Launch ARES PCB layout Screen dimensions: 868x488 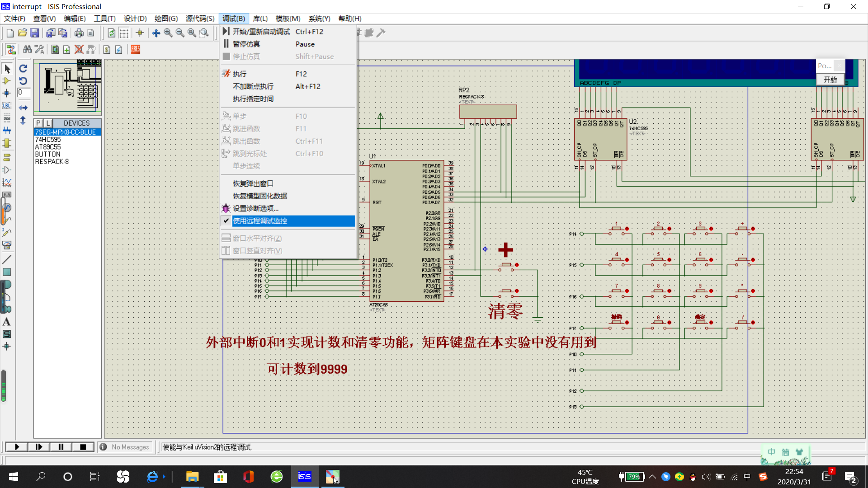(135, 49)
